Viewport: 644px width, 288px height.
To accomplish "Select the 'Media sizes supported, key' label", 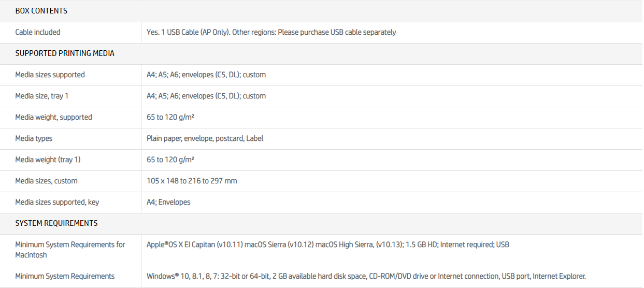I will point(57,202).
